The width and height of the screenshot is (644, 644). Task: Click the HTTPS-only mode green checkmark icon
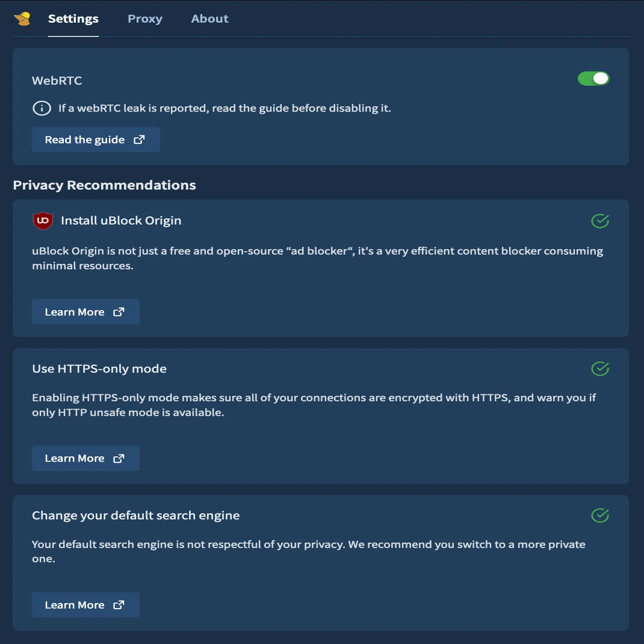tap(599, 368)
